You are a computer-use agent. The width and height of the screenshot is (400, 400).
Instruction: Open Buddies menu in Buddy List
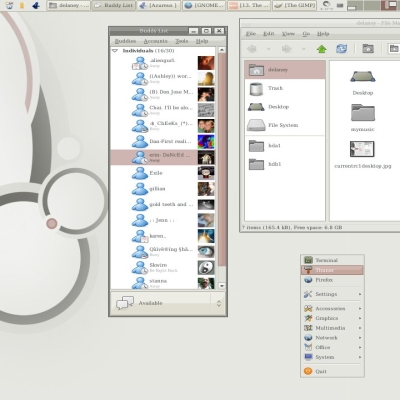tap(125, 41)
